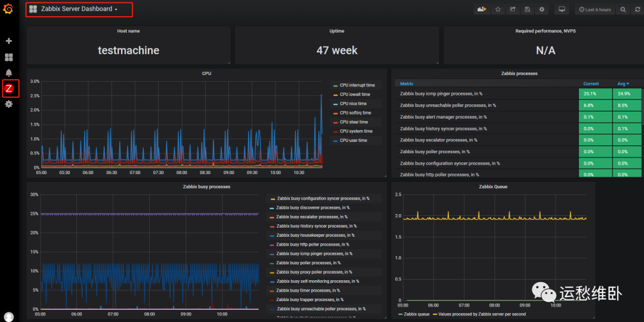Open the Zabbix processes panel title menu
The height and width of the screenshot is (322, 644).
[519, 73]
